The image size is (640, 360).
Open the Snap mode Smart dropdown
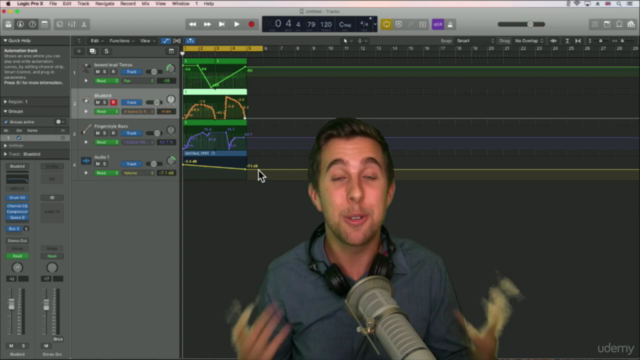click(476, 41)
